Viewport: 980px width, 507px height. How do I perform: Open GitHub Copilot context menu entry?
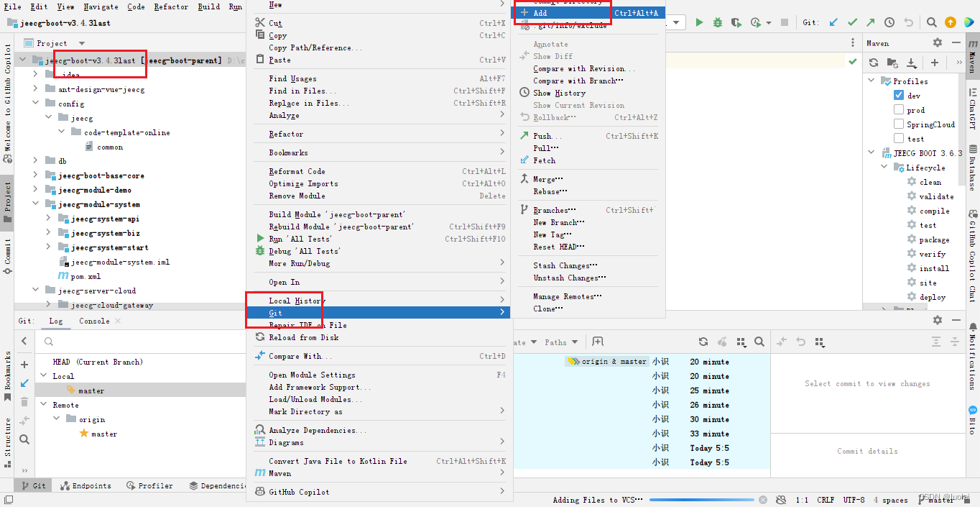click(x=379, y=492)
